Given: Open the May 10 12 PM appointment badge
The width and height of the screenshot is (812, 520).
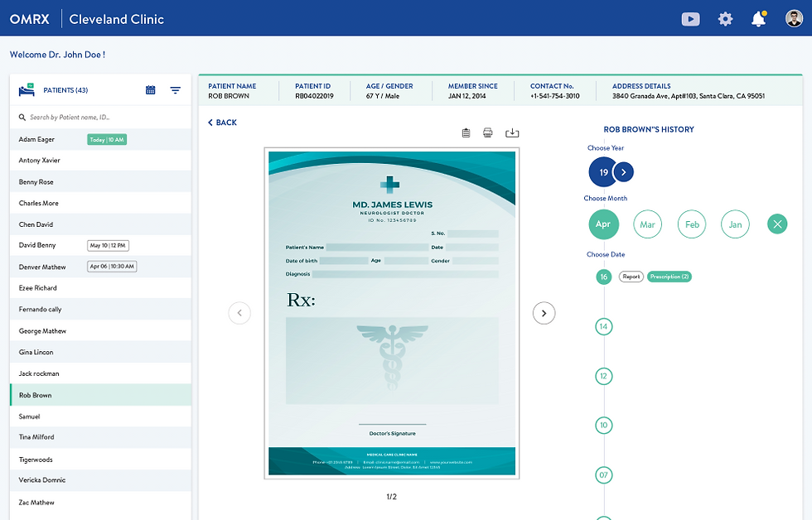Looking at the screenshot, I should (x=108, y=245).
